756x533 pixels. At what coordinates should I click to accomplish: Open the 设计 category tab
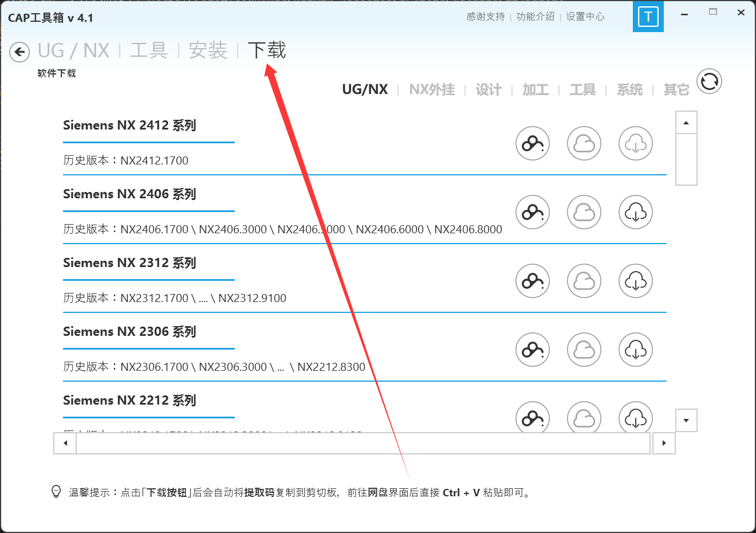[489, 90]
